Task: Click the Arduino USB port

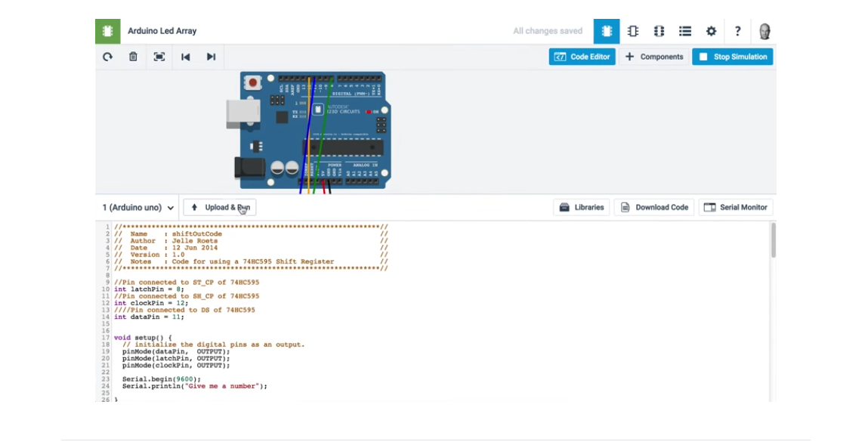Action: click(243, 114)
